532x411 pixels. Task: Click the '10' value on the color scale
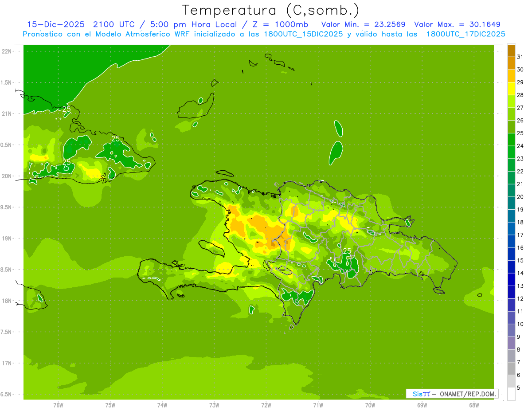(520, 324)
